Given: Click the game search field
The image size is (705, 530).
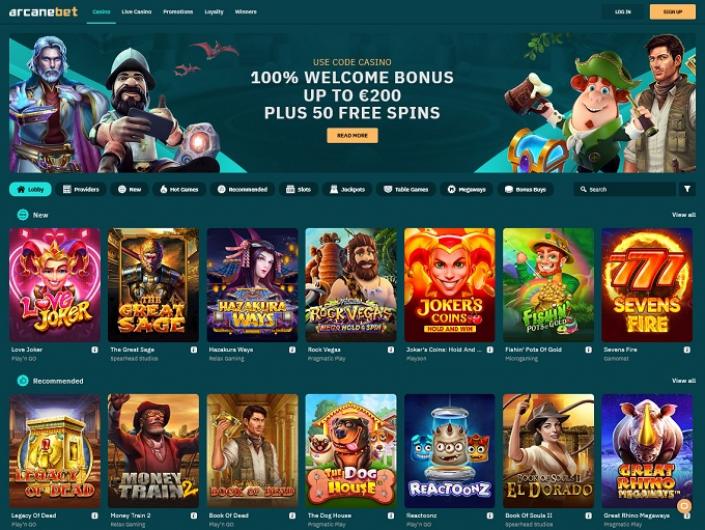Looking at the screenshot, I should [x=625, y=189].
